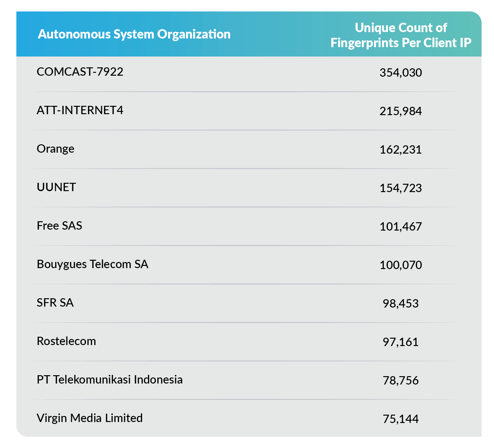Select the Bouygues Telecom SA entry
This screenshot has width=494, height=448.
[92, 264]
